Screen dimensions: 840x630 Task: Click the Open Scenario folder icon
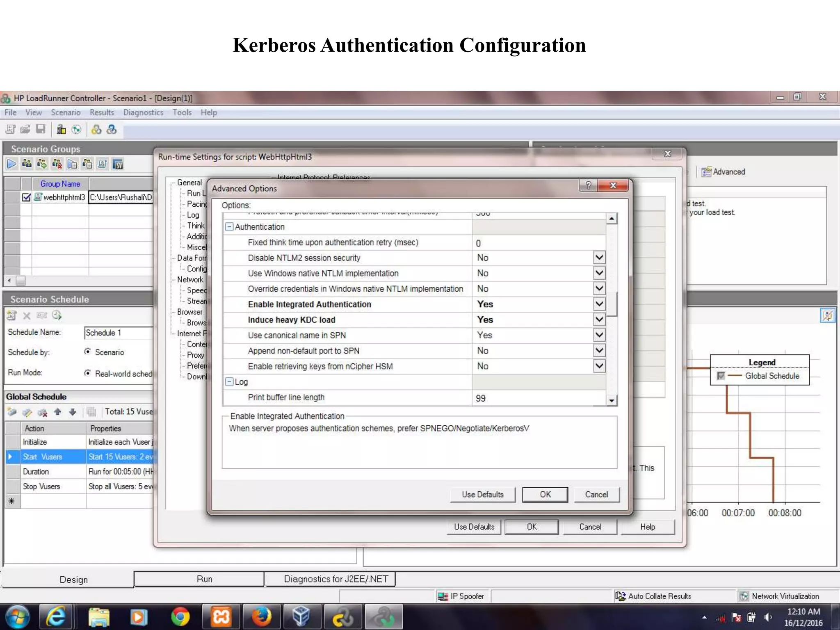(x=25, y=130)
